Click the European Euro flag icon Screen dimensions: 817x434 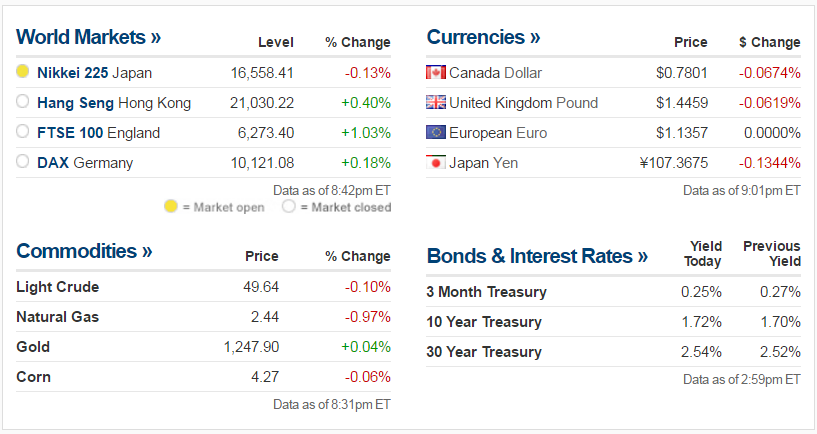coord(435,132)
